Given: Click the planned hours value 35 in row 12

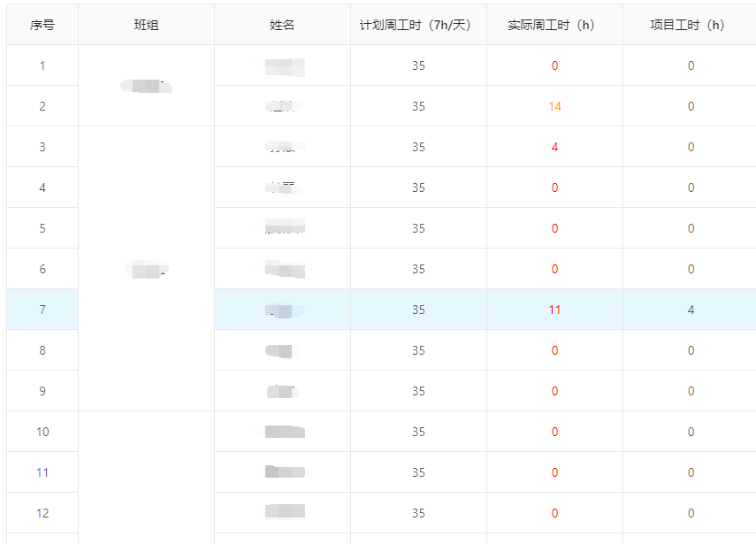Looking at the screenshot, I should [417, 512].
